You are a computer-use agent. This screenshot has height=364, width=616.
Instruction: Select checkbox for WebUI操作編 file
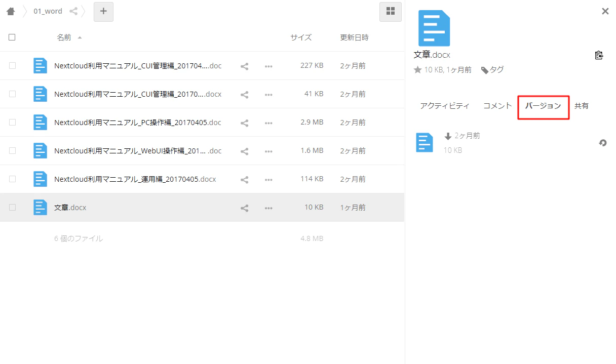tap(12, 151)
